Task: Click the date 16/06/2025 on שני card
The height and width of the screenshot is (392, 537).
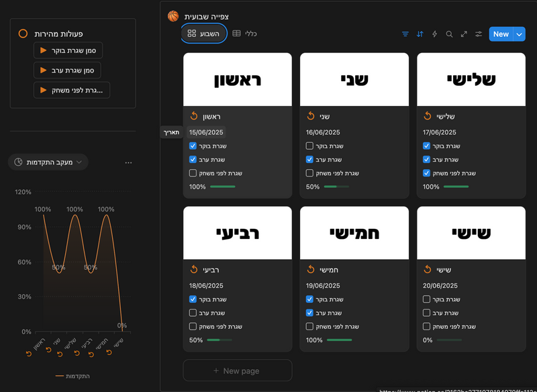Action: click(323, 132)
